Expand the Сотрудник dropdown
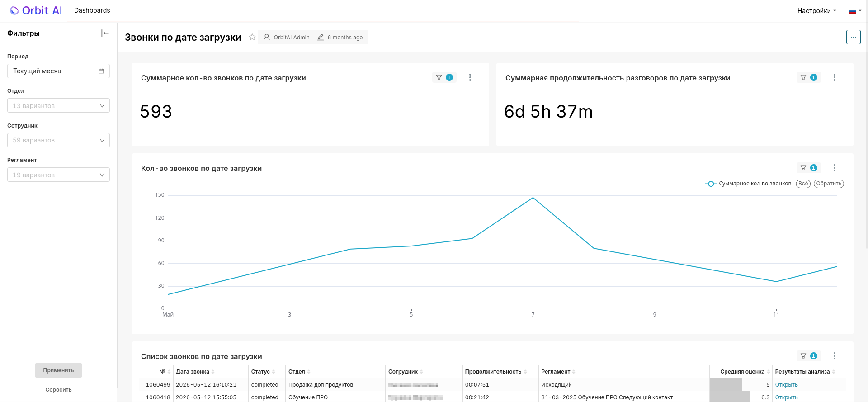This screenshot has height=402, width=868. click(58, 140)
